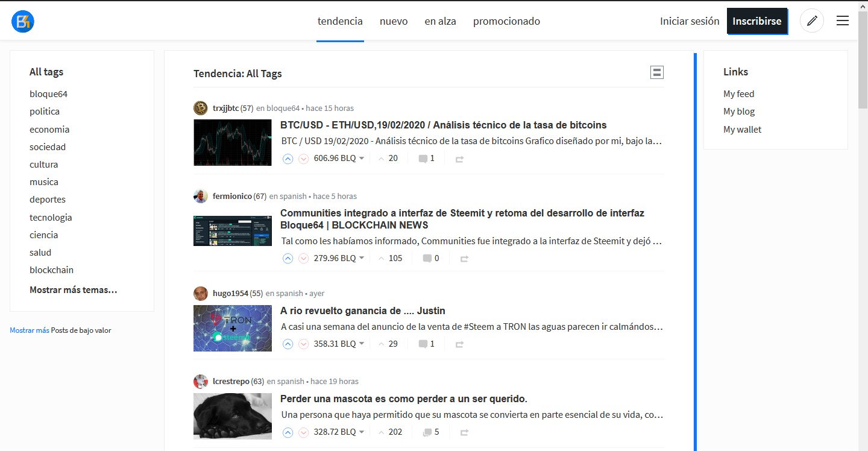The image size is (868, 451).
Task: Toggle the post list layout view
Action: tap(656, 72)
